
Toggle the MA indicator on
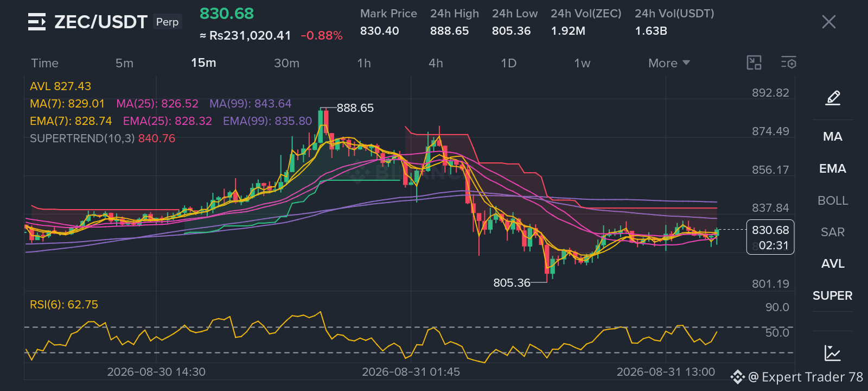[x=833, y=136]
